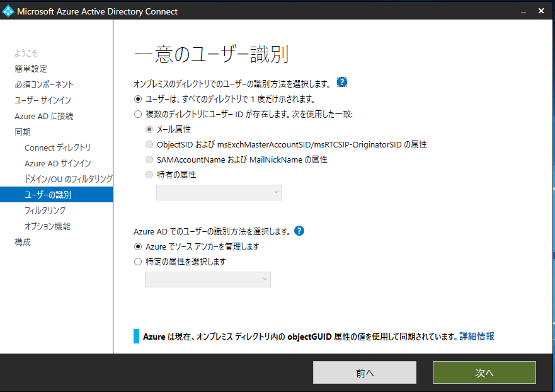The height and width of the screenshot is (392, 555).
Task: Go to 同期 step in sidebar
Action: 23,132
